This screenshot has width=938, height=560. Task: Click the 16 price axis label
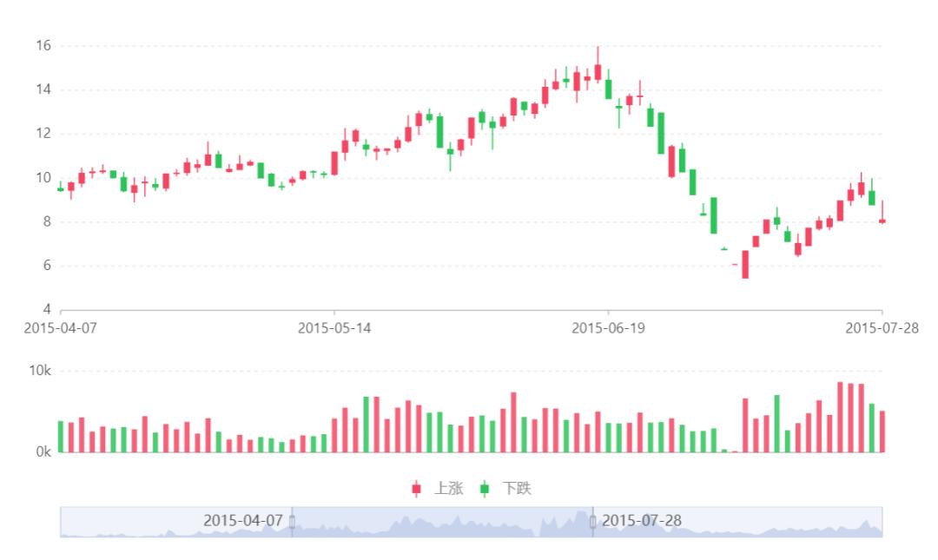[43, 45]
